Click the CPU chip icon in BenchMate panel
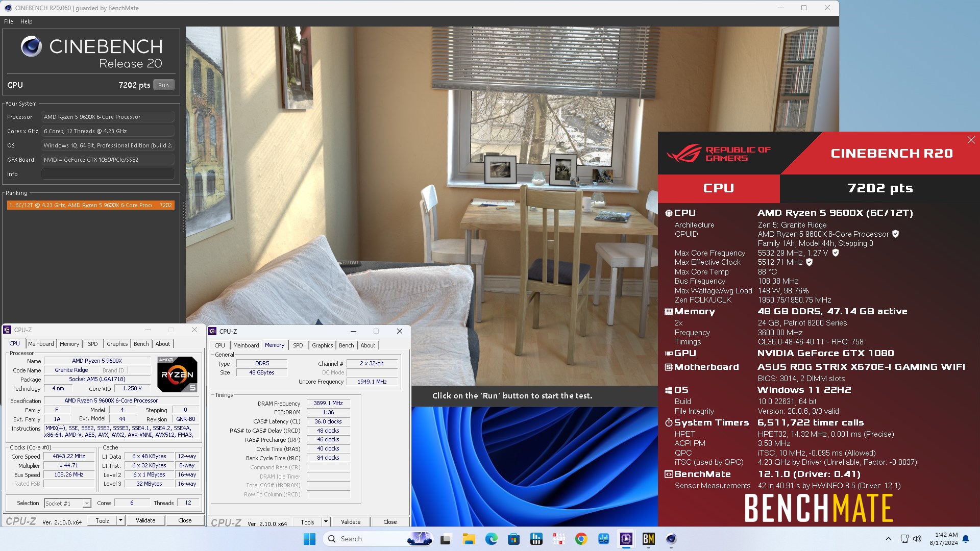The image size is (980, 551). (x=669, y=213)
